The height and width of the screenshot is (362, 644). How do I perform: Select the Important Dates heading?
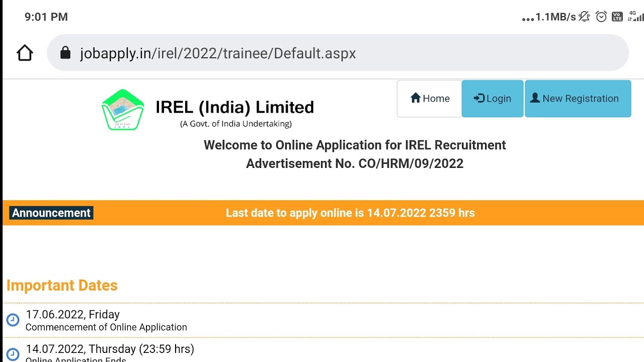pos(62,285)
